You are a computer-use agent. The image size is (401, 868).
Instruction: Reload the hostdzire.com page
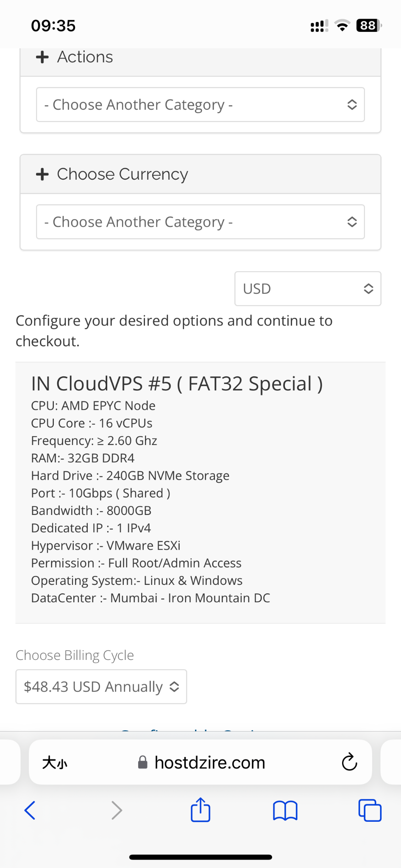point(349,762)
